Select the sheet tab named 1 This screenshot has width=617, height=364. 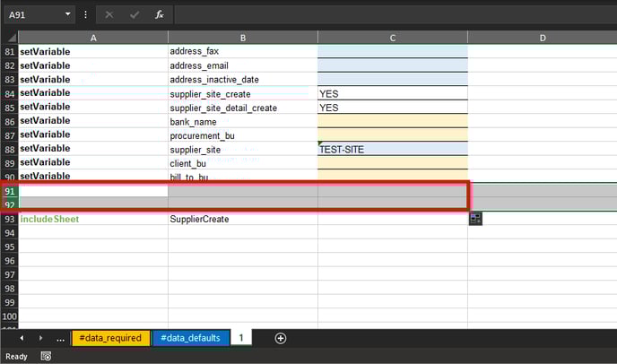241,338
